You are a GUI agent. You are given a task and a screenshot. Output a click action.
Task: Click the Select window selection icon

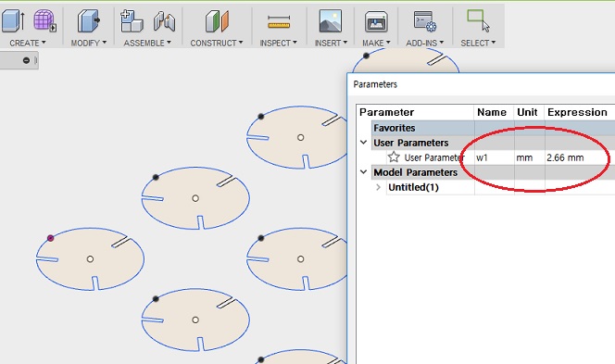(478, 20)
